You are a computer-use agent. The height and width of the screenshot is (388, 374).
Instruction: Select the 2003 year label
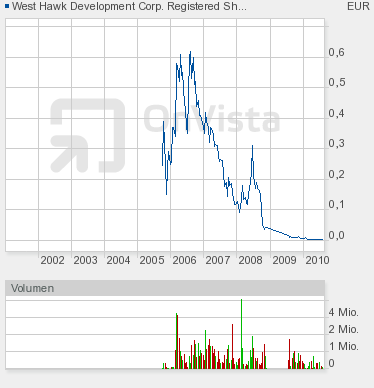pos(85,260)
